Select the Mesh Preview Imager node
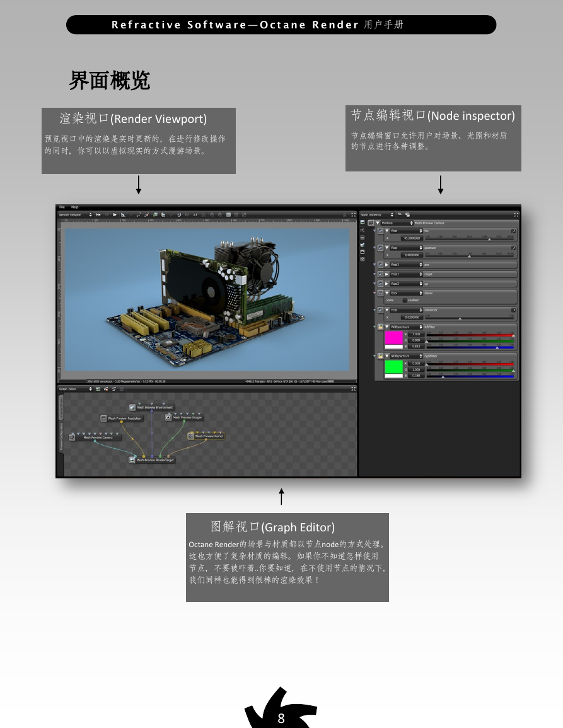This screenshot has width=563, height=728. [x=185, y=417]
